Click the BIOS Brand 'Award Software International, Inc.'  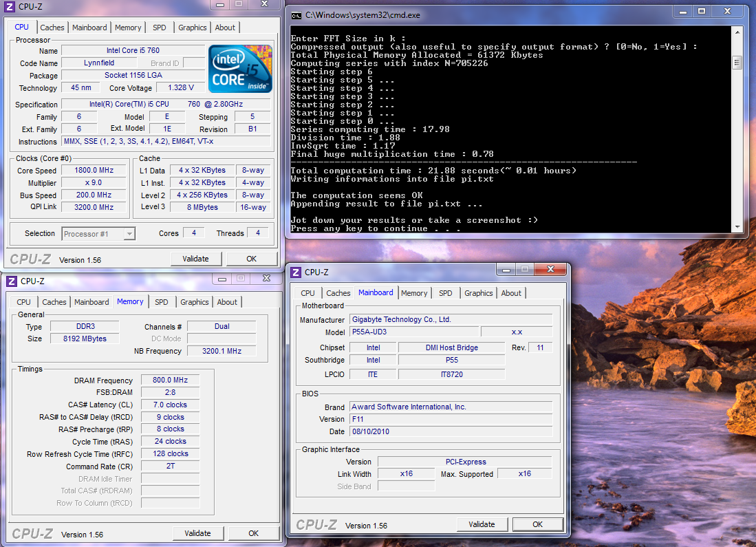click(451, 407)
